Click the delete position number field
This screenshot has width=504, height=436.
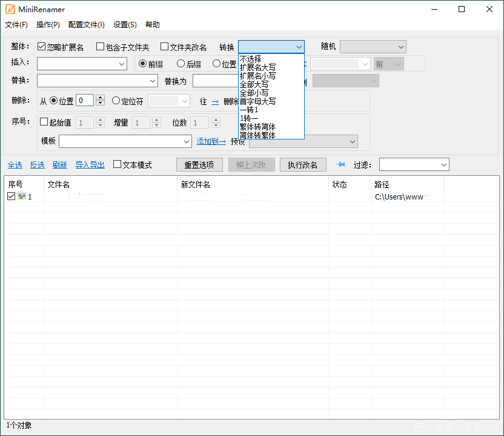tap(85, 101)
